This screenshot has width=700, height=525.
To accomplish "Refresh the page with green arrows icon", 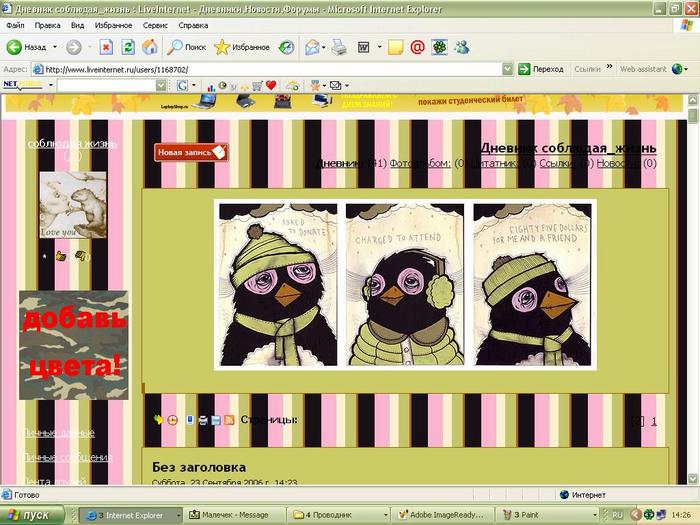I will click(x=128, y=47).
